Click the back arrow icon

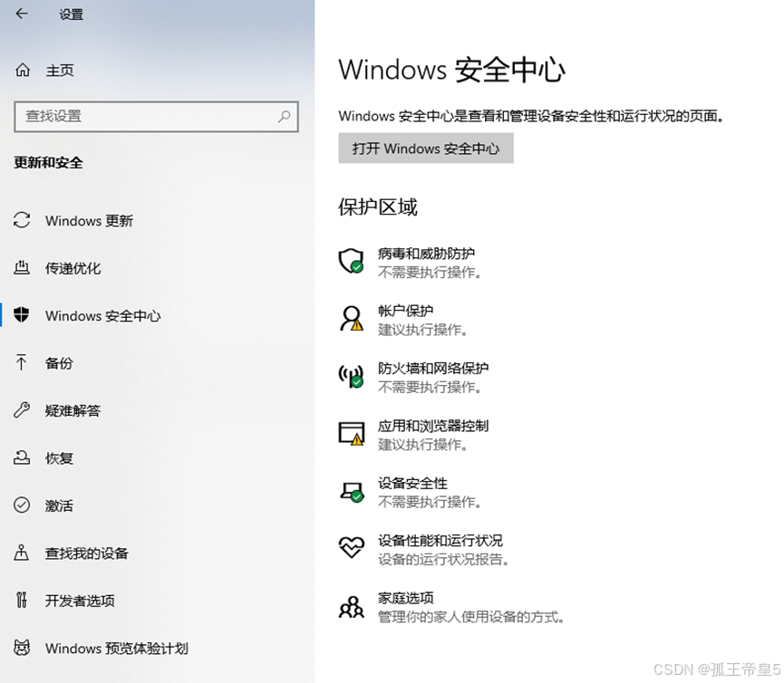click(22, 14)
